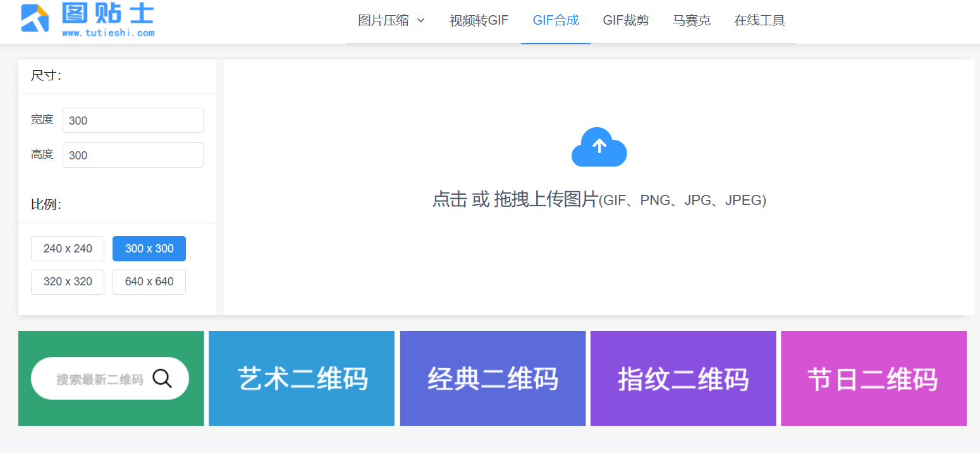Open the 视频转GIF menu item

pyautogui.click(x=479, y=20)
